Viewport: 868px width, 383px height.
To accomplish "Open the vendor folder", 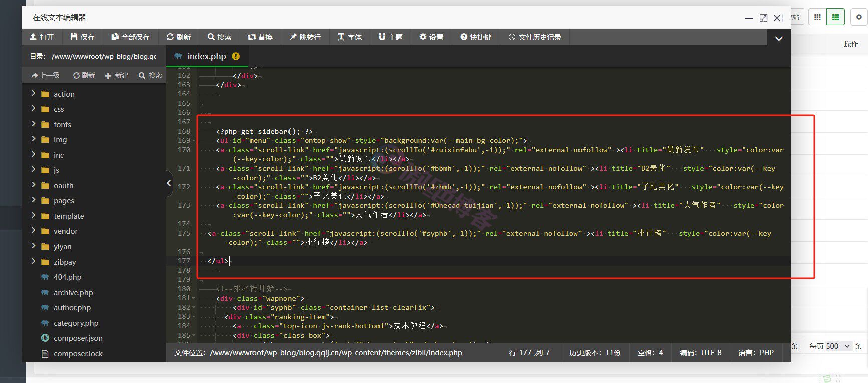I will click(x=66, y=231).
